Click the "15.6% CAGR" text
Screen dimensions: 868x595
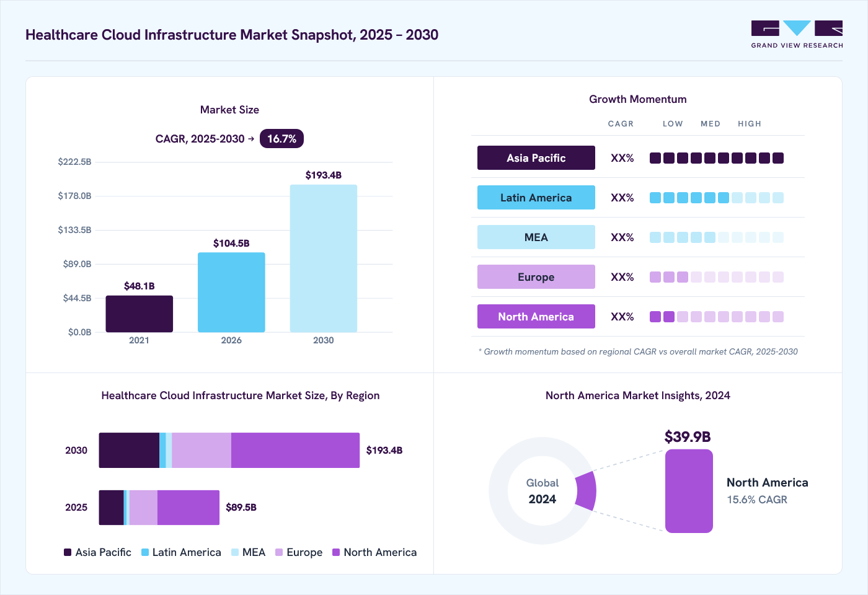757,500
